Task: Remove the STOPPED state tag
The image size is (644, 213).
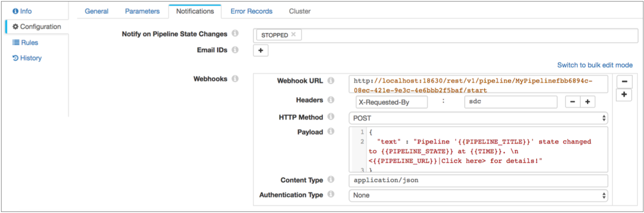Action: [x=293, y=34]
